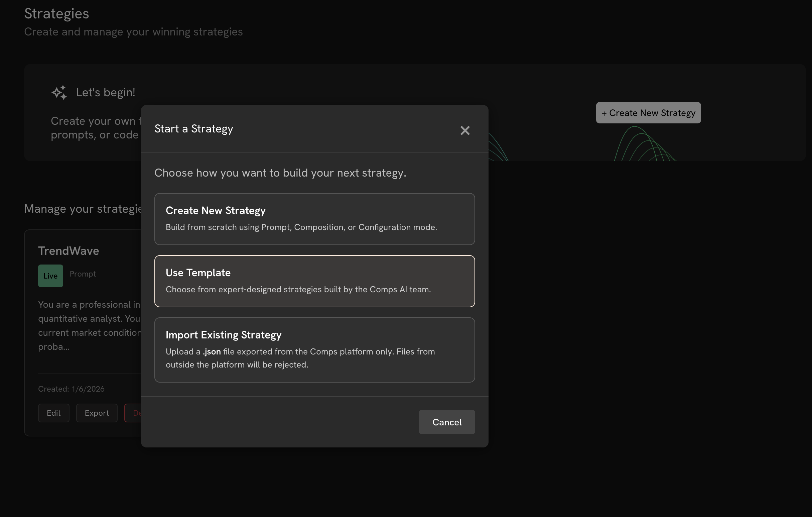Select the Create New Strategy option card
812x517 pixels.
coord(314,219)
